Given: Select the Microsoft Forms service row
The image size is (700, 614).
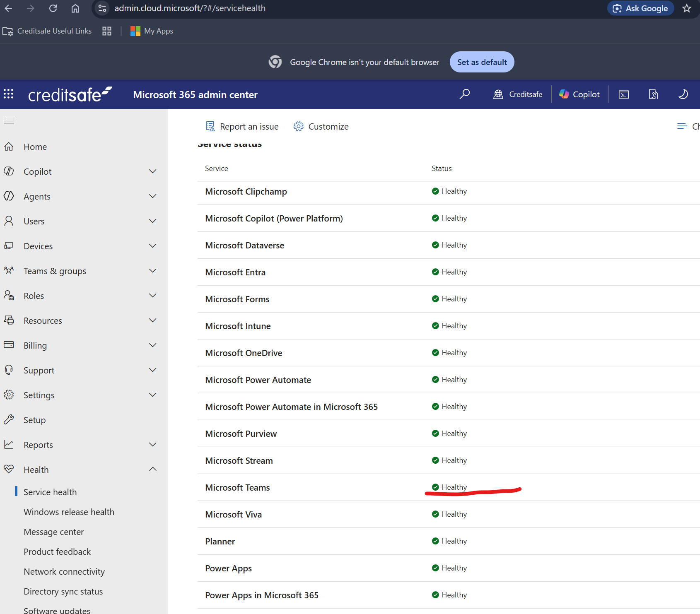Looking at the screenshot, I should pyautogui.click(x=449, y=299).
